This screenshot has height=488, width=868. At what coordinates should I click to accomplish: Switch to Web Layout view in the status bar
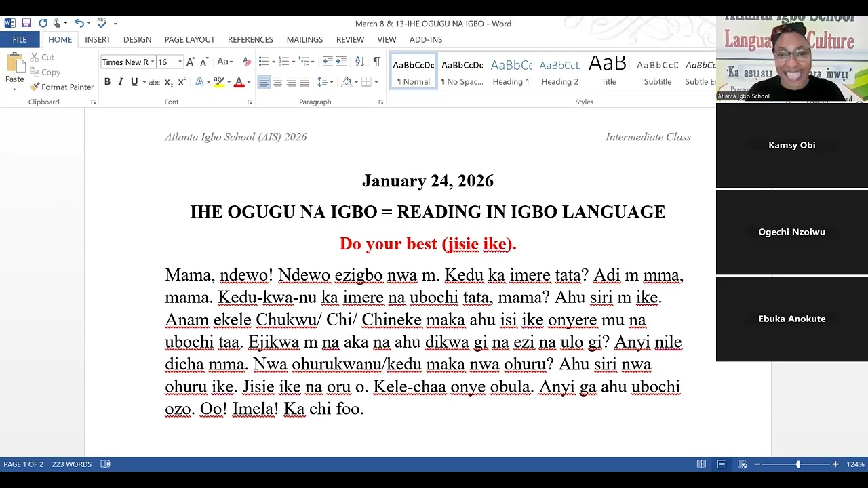point(743,464)
